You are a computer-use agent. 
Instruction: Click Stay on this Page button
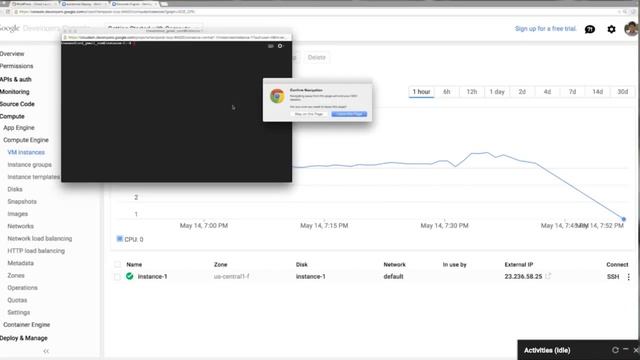click(309, 114)
